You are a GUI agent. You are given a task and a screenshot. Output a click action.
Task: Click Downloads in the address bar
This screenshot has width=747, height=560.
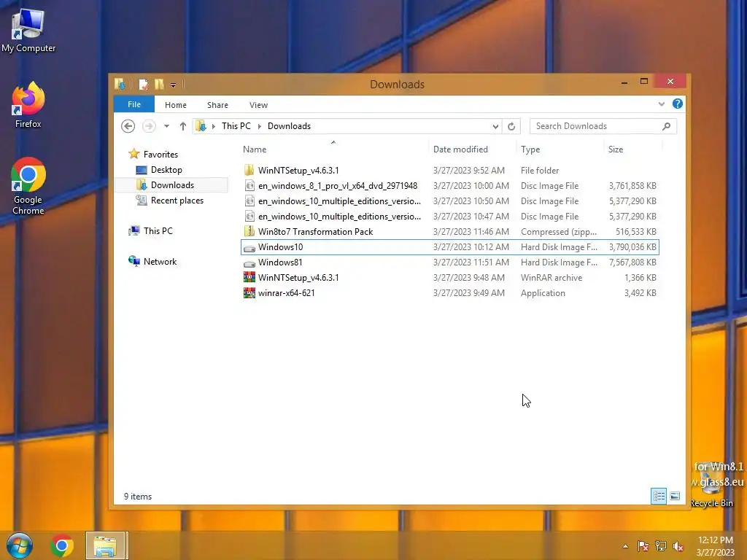[x=289, y=125]
